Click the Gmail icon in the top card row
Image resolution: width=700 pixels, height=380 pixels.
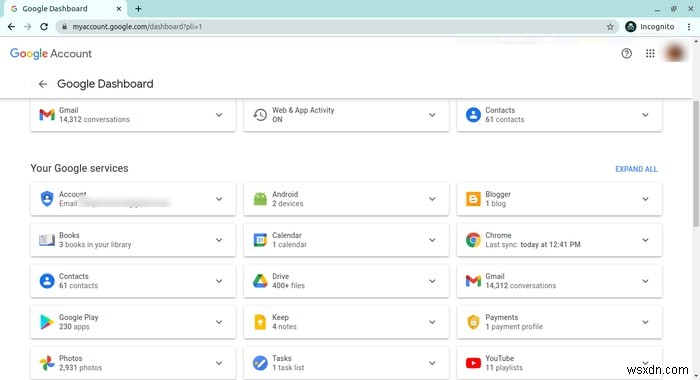click(47, 115)
